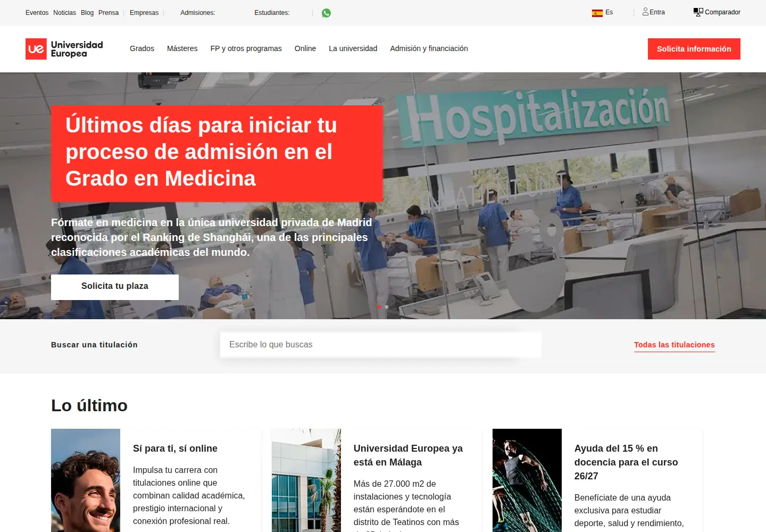Open the Másteres menu
The height and width of the screenshot is (532, 766).
click(x=182, y=48)
